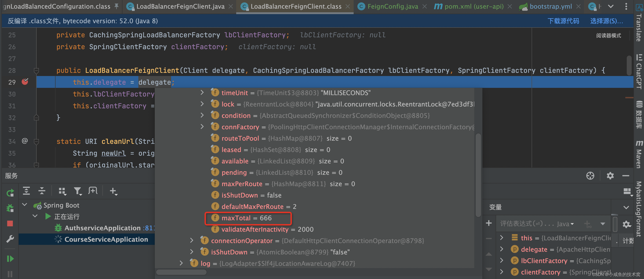Open pom.xml (user-api) tab

[474, 7]
